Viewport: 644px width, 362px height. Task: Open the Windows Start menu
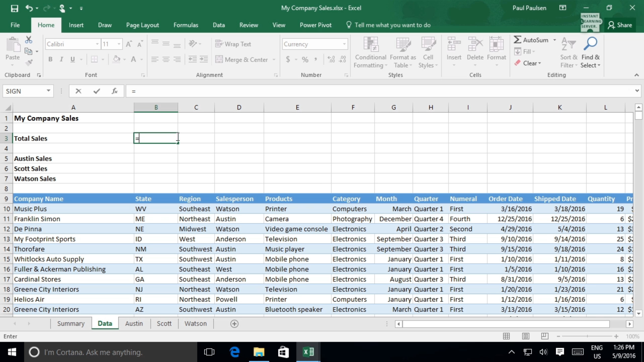[12, 352]
